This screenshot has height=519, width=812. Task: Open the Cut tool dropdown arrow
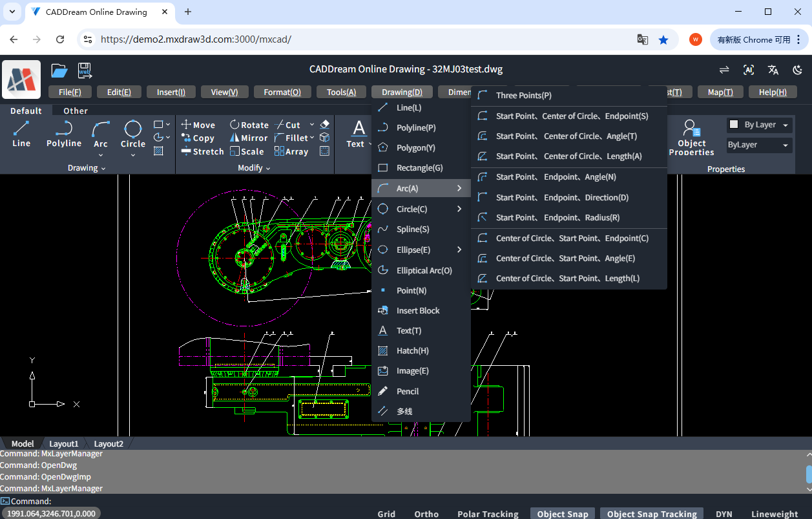312,125
